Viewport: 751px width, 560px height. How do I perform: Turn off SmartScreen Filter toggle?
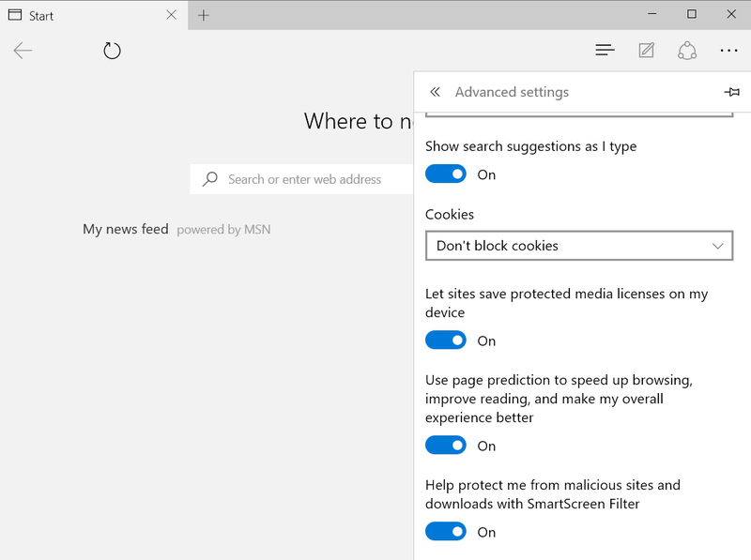[x=445, y=531]
